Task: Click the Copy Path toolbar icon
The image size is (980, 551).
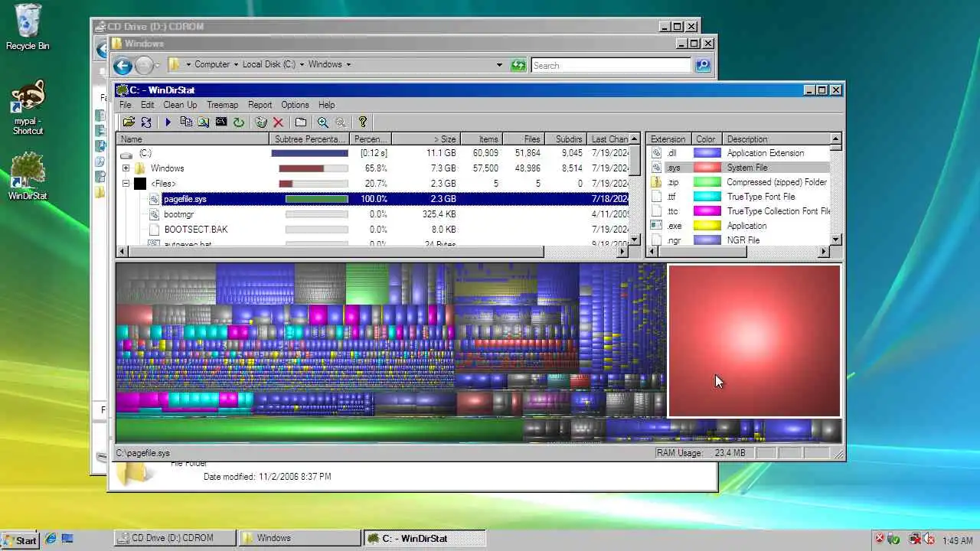Action: pos(186,122)
